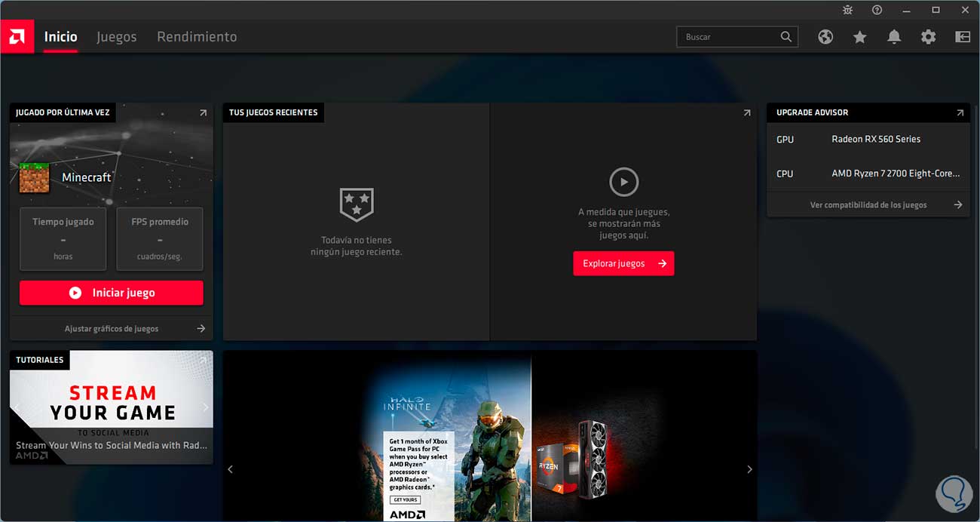Click the play circle icon in recent games
980x522 pixels.
pos(623,182)
